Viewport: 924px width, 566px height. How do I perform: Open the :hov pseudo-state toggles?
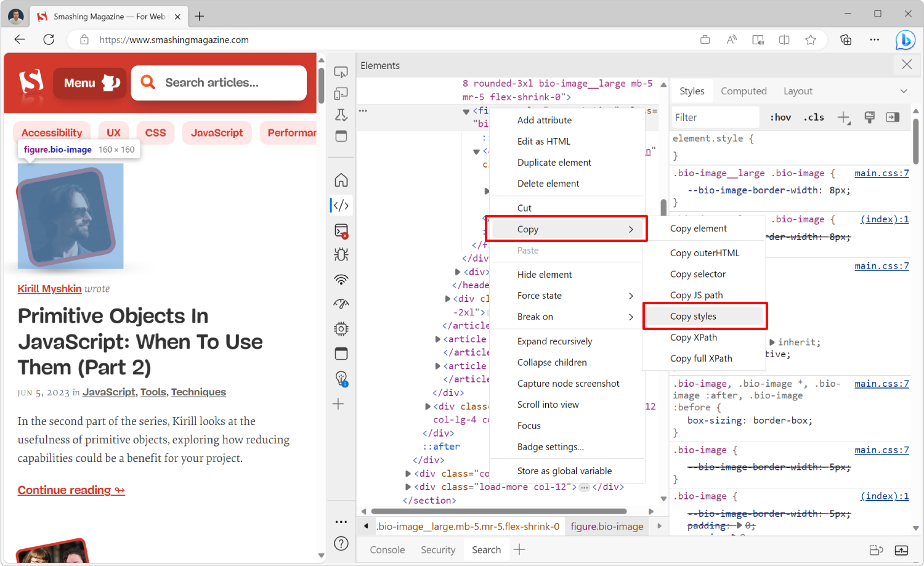pos(780,117)
